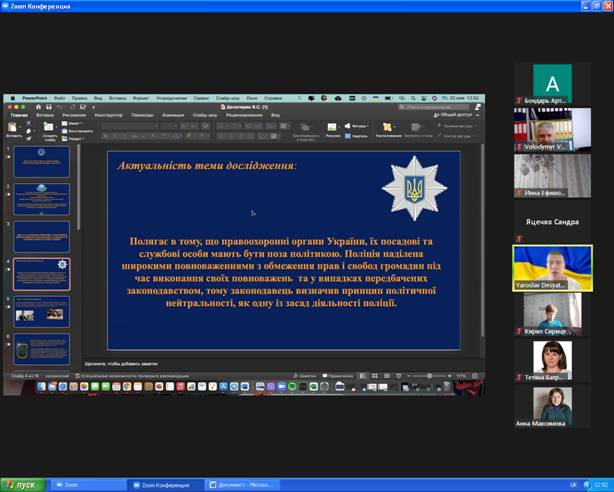Click the Convert to SmartArt icon
614x492 pixels.
(305, 127)
